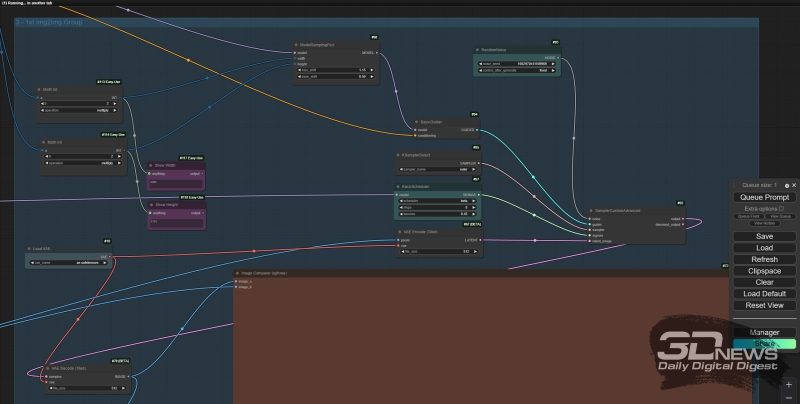
Task: Collapse the Show Width node dot
Action: coord(150,165)
